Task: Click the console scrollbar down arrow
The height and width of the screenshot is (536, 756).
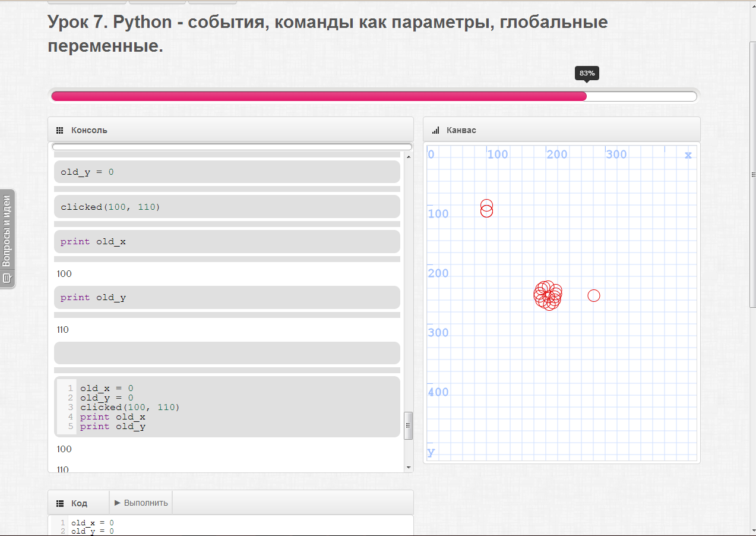Action: tap(408, 468)
